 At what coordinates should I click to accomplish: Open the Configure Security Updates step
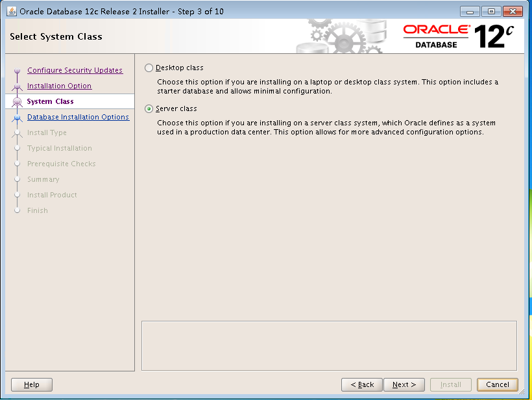point(75,70)
